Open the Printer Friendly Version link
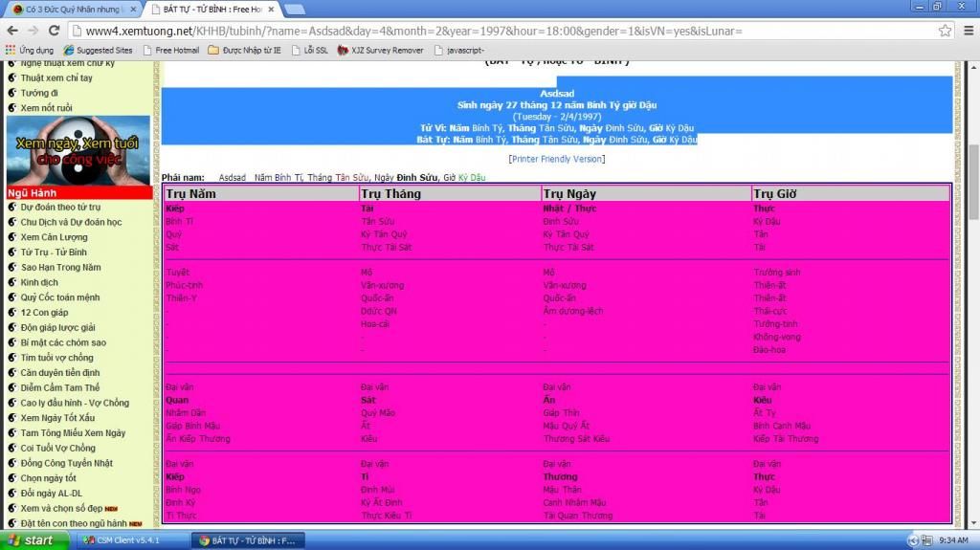This screenshot has height=550, width=980. (x=557, y=159)
